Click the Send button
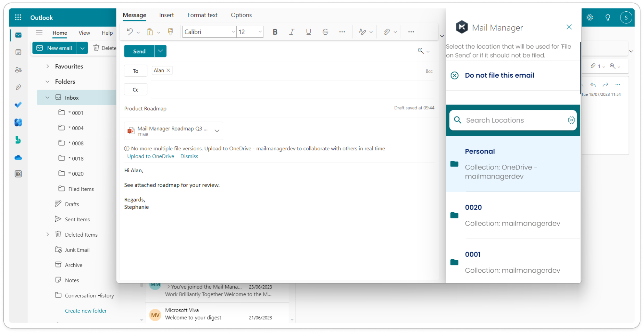Viewport: 644px width, 333px height. pos(139,51)
